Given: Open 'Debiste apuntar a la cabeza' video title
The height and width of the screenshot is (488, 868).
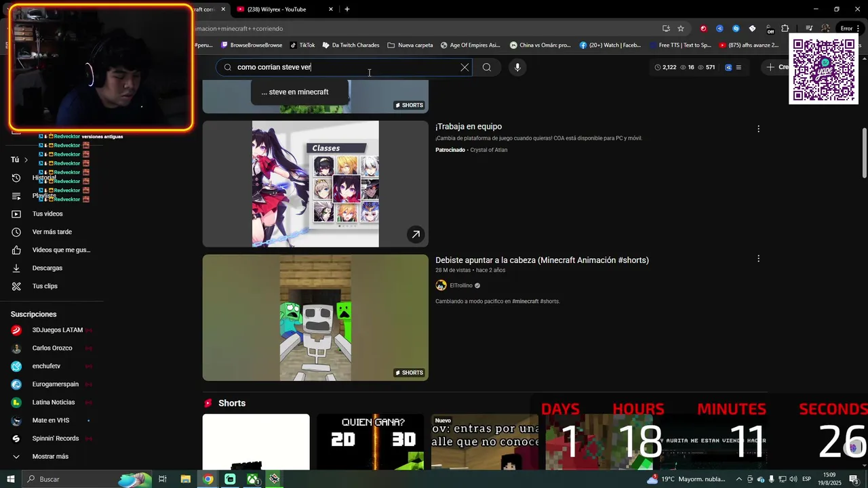Looking at the screenshot, I should (542, 260).
